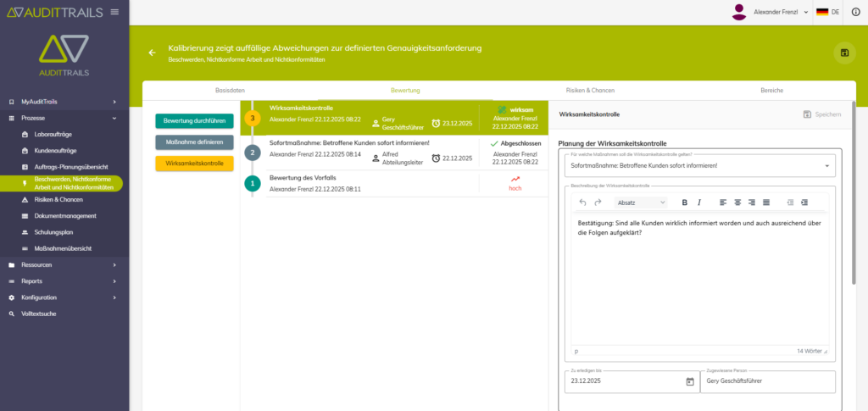
Task: Open the calendar picker for the due date
Action: (689, 381)
